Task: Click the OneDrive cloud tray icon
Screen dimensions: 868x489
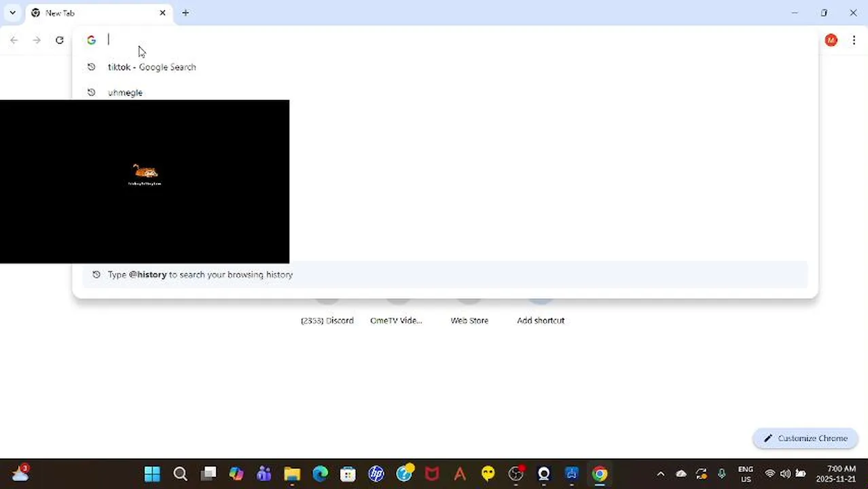Action: [681, 474]
